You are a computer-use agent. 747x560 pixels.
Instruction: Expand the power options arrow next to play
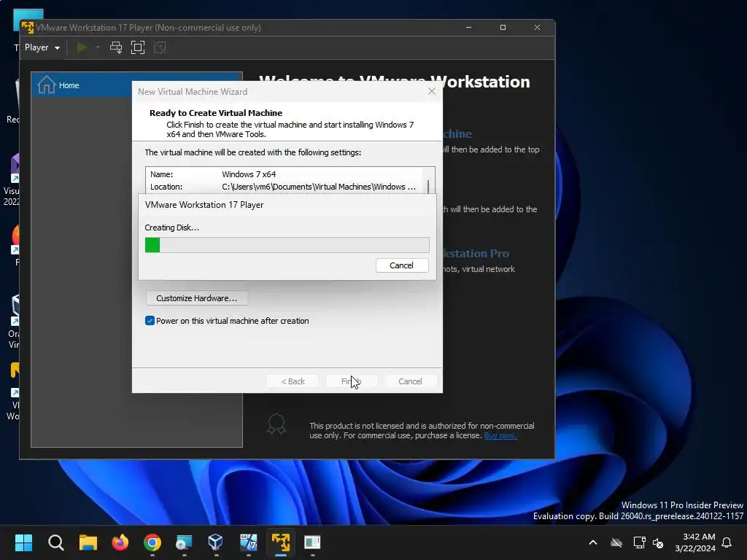pyautogui.click(x=98, y=47)
